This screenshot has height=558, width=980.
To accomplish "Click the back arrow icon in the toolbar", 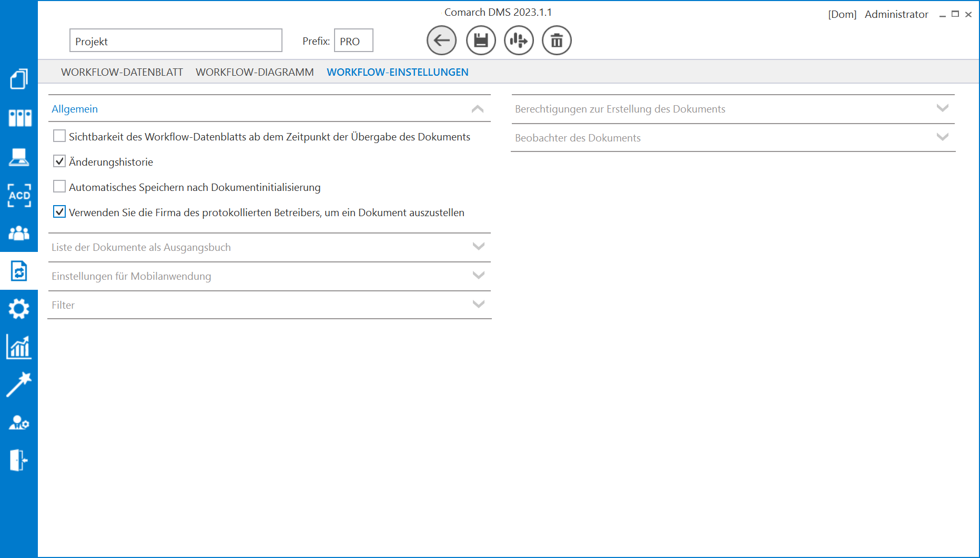I will [x=441, y=40].
